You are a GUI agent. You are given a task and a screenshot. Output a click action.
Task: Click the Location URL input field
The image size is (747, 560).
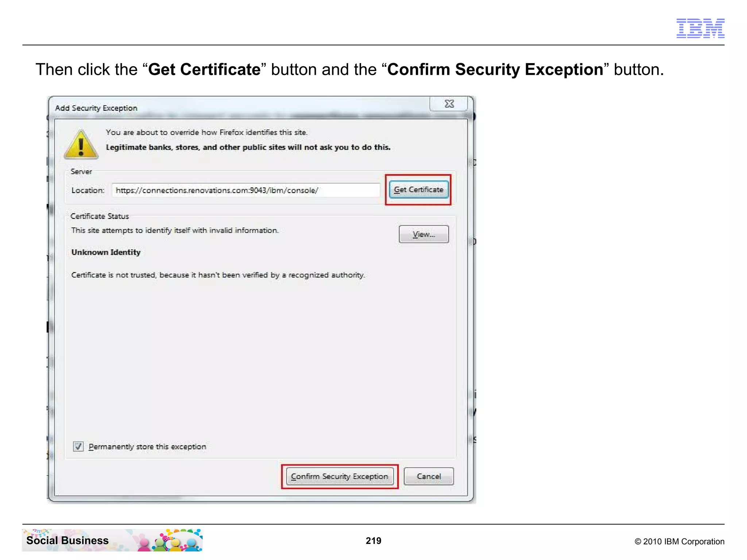coord(246,190)
